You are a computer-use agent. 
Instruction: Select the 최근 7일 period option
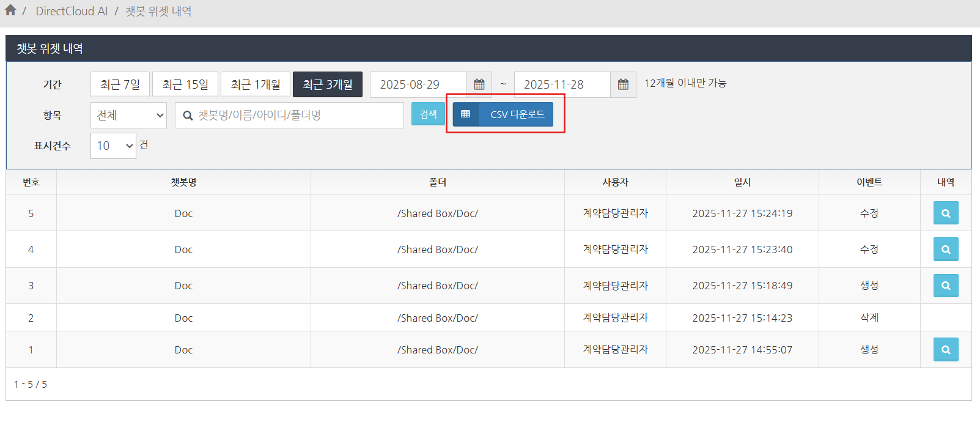click(120, 84)
